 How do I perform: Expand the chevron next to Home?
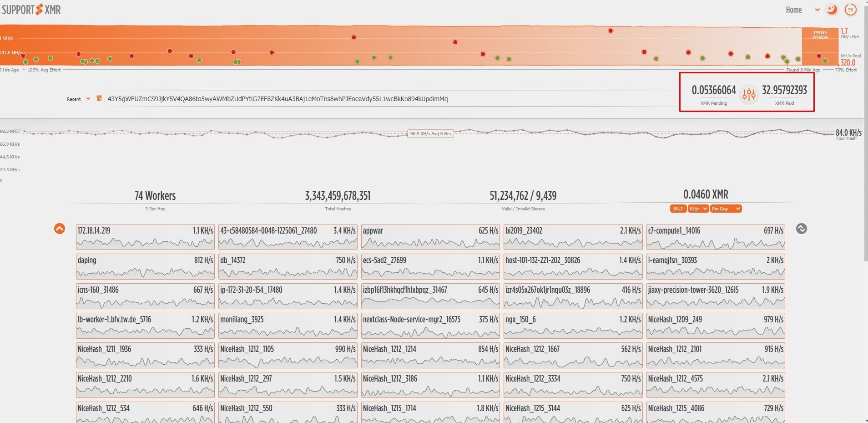[817, 10]
